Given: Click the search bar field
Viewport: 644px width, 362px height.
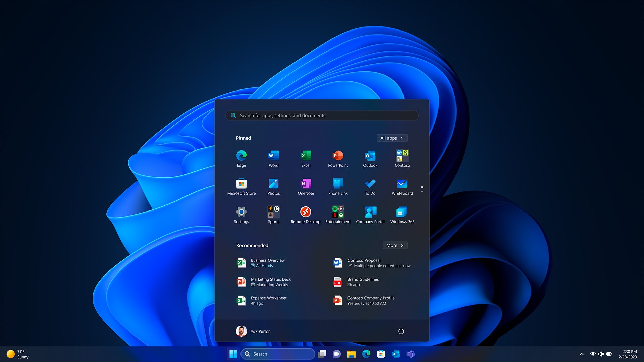Looking at the screenshot, I should point(322,115).
